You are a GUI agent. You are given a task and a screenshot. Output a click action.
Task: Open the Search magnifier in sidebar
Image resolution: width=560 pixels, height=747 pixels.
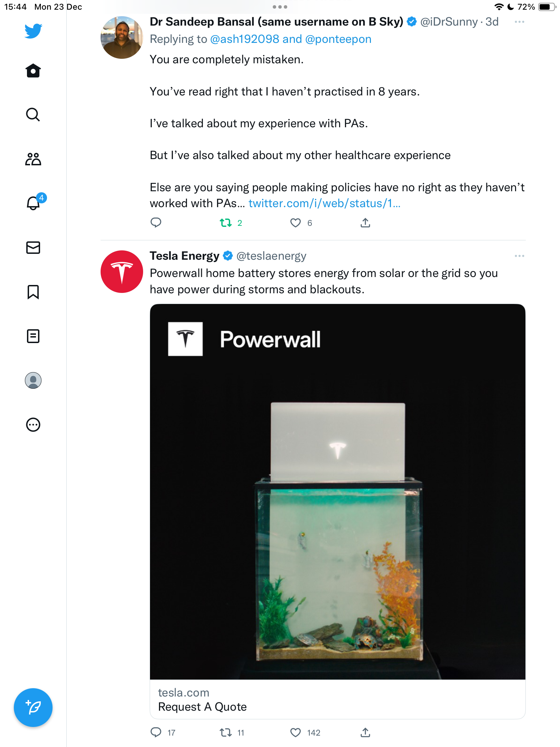pos(33,114)
